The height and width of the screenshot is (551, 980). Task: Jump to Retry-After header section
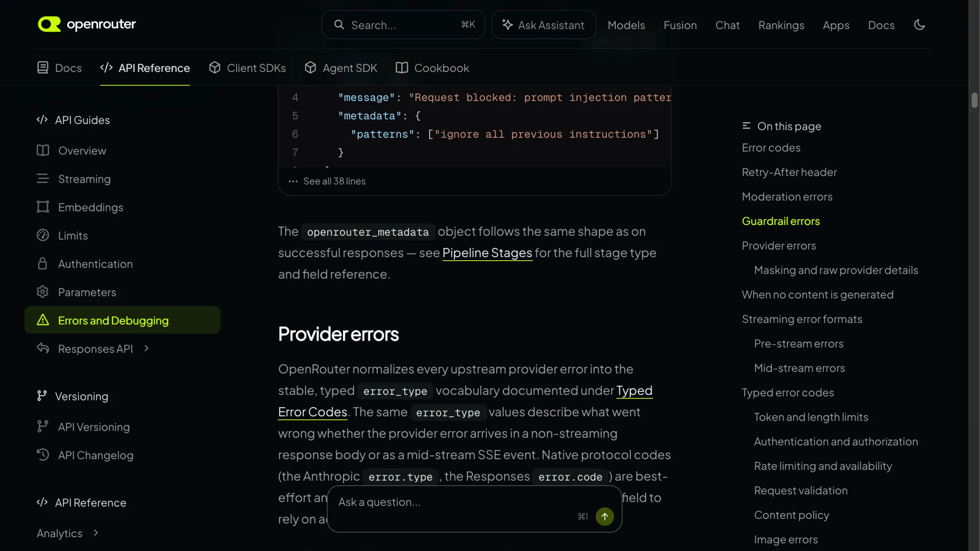pyautogui.click(x=789, y=172)
